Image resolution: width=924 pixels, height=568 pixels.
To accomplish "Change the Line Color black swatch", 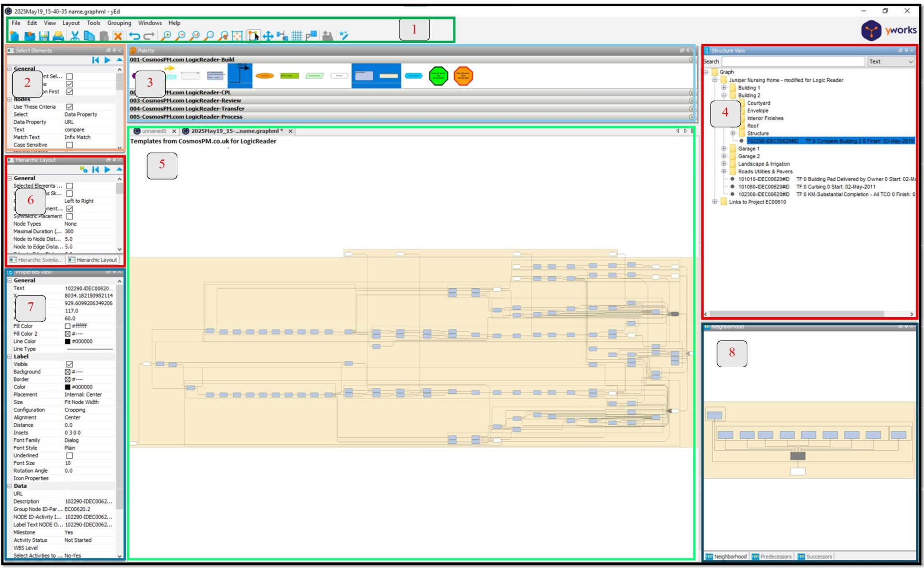I will (x=68, y=342).
